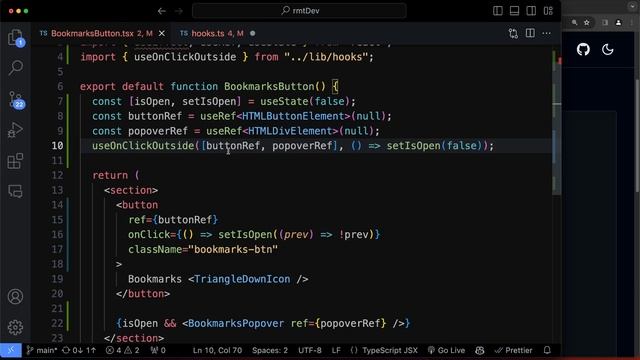Go back with the navigation arrow

[162, 11]
